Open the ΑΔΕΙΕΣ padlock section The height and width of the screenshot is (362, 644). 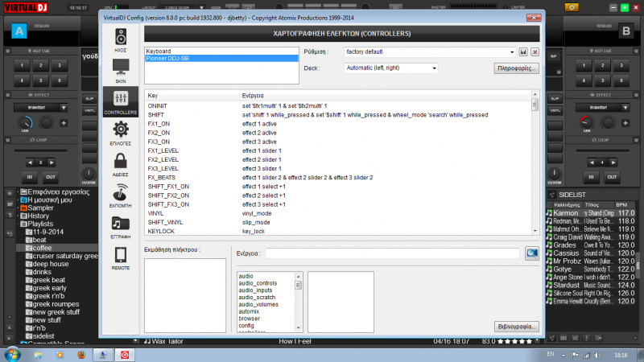(121, 163)
